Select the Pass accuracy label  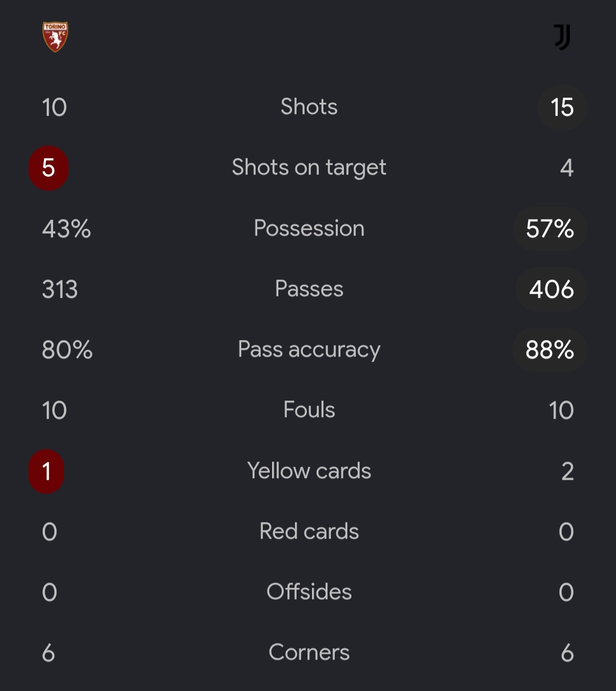(x=309, y=350)
